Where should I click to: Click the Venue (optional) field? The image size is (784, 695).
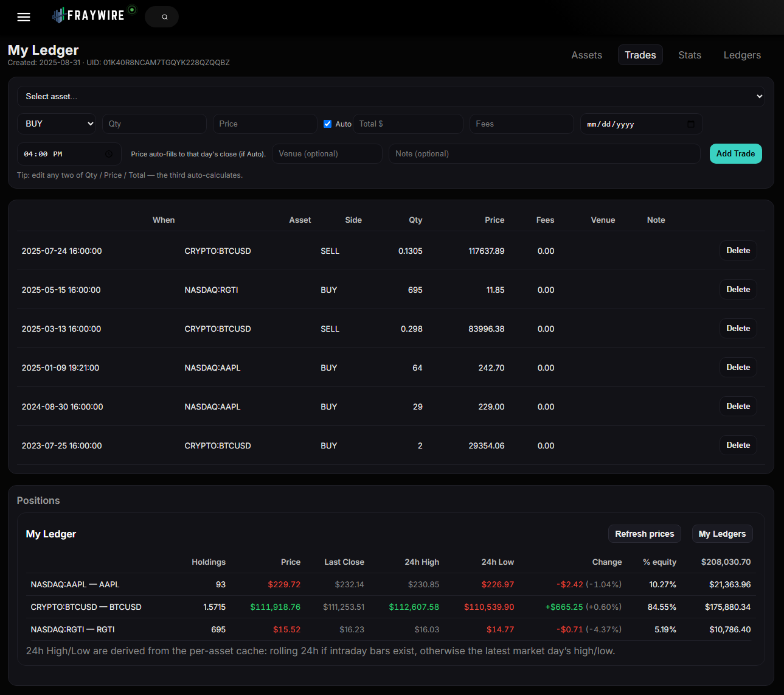[327, 154]
